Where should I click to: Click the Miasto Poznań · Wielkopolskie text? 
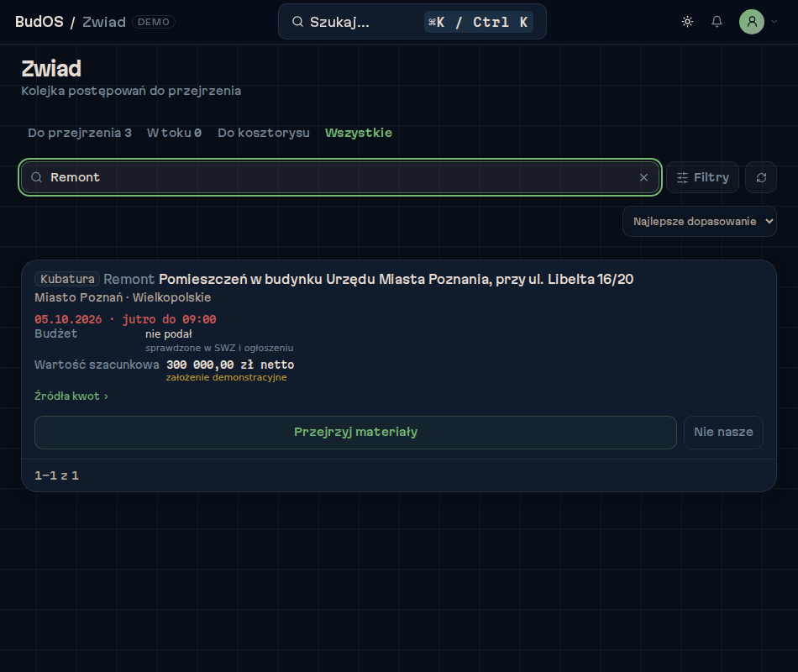click(123, 297)
